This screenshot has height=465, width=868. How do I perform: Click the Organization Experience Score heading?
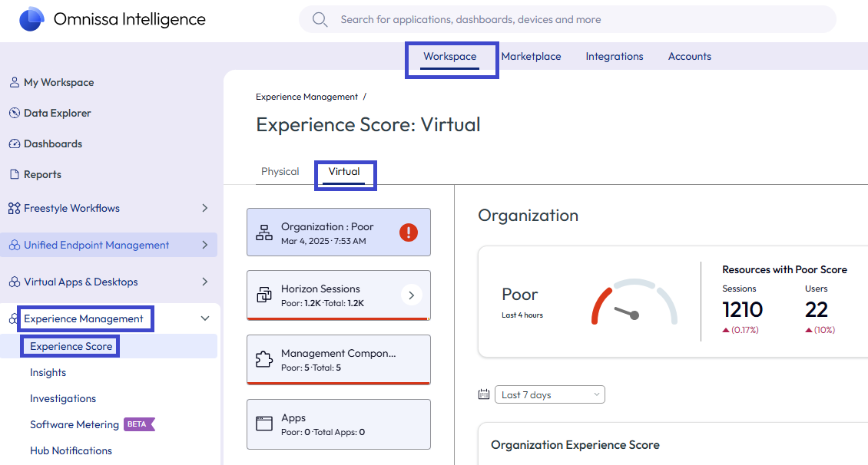pos(575,445)
